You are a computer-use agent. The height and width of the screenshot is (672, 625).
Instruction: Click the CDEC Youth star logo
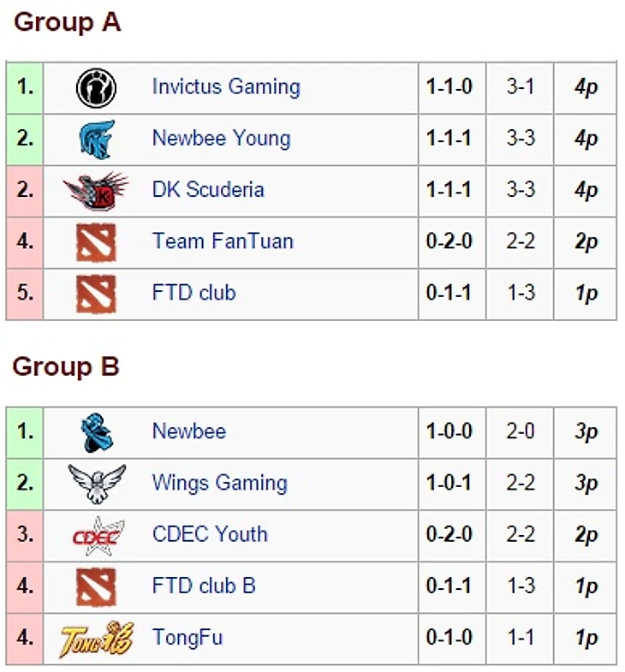(98, 536)
